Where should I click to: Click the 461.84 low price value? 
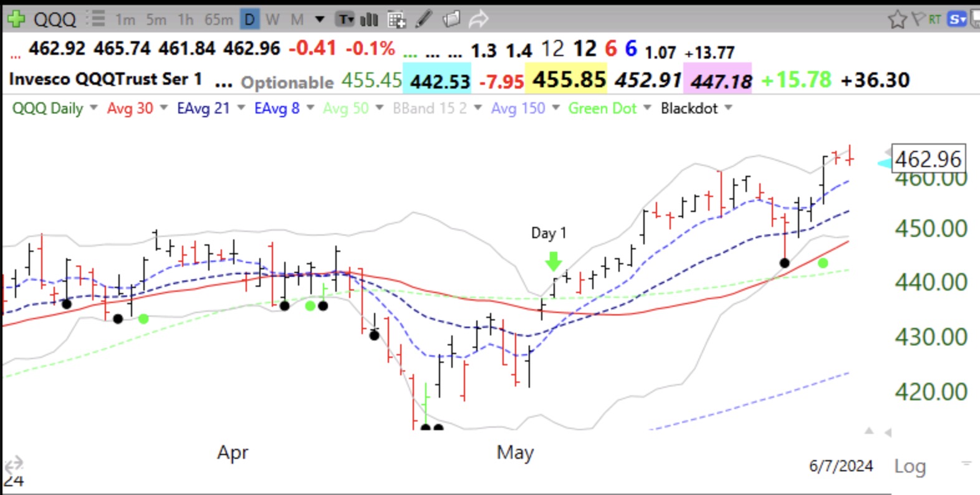pos(187,48)
